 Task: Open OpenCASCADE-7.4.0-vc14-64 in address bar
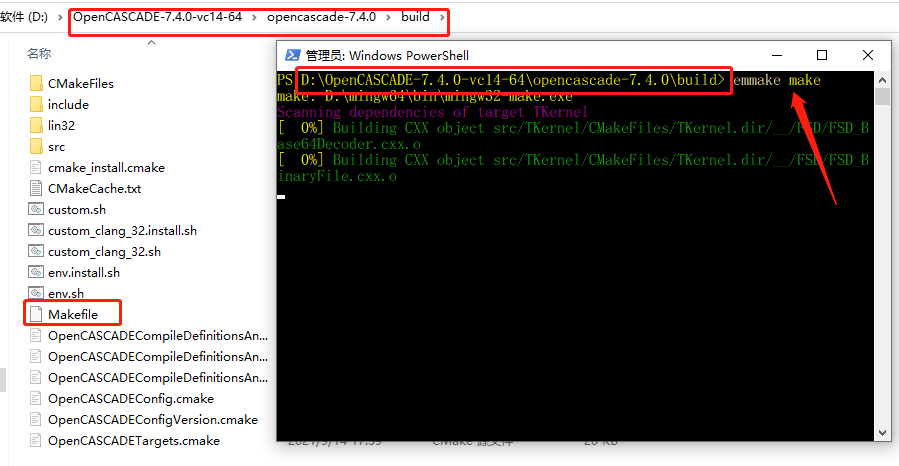[x=158, y=17]
